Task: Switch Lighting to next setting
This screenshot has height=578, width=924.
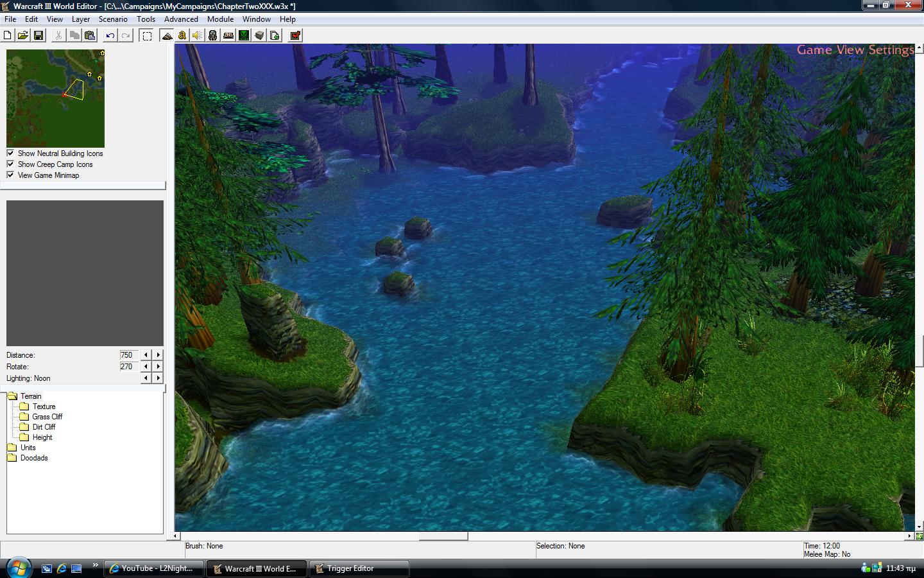Action: pyautogui.click(x=158, y=378)
